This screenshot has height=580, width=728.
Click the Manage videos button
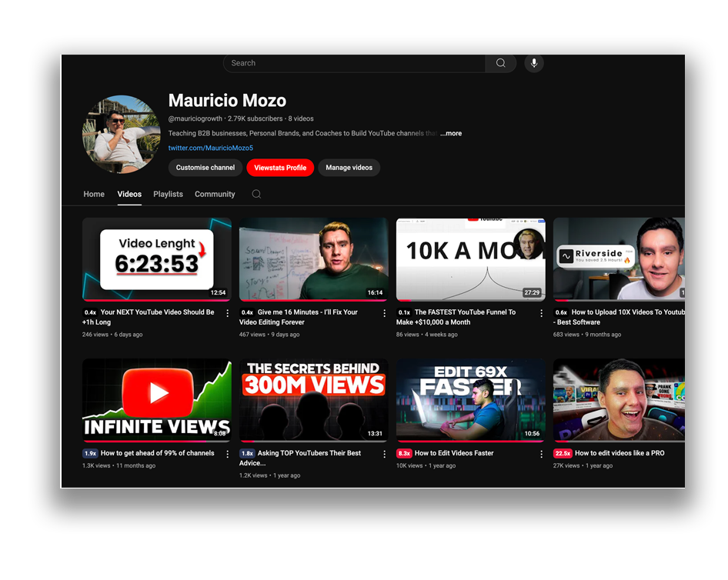349,168
